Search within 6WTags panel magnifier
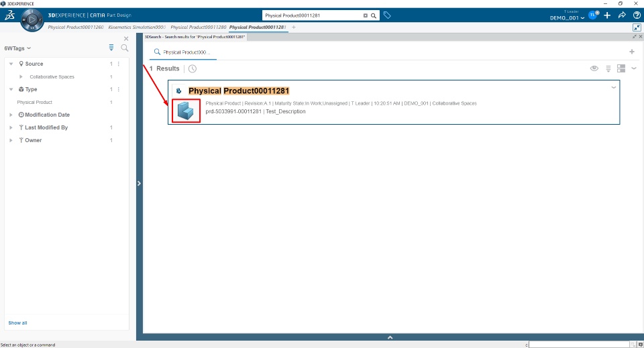 [125, 48]
